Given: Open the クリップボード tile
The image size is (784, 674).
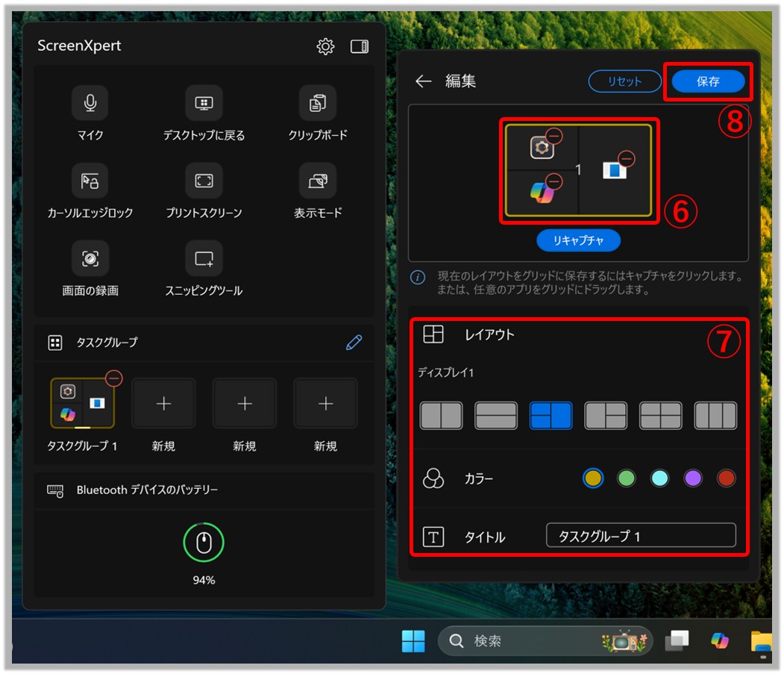Looking at the screenshot, I should tap(318, 102).
